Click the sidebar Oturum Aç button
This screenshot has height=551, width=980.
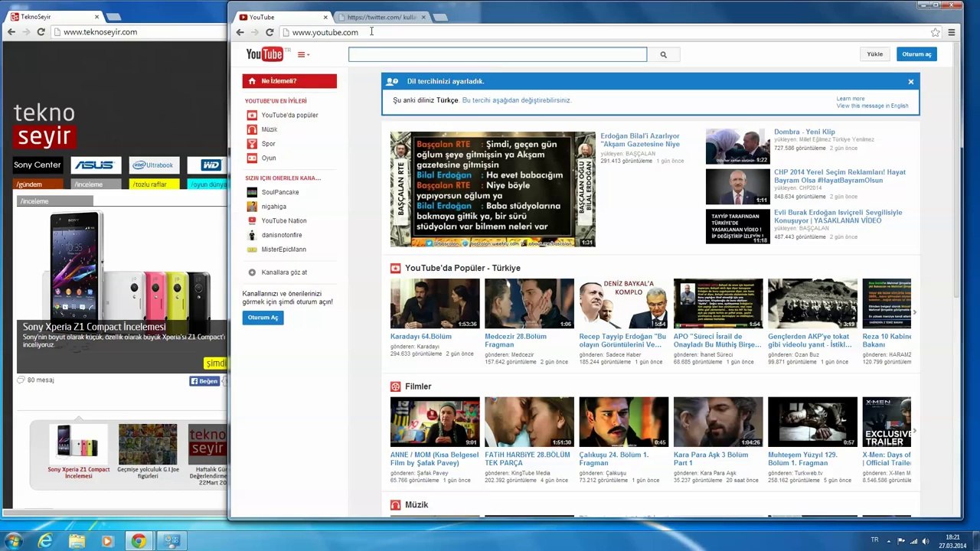pyautogui.click(x=263, y=318)
